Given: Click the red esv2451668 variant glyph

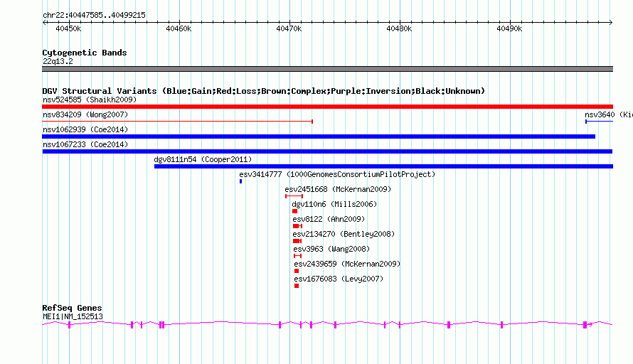Looking at the screenshot, I should pyautogui.click(x=294, y=196).
